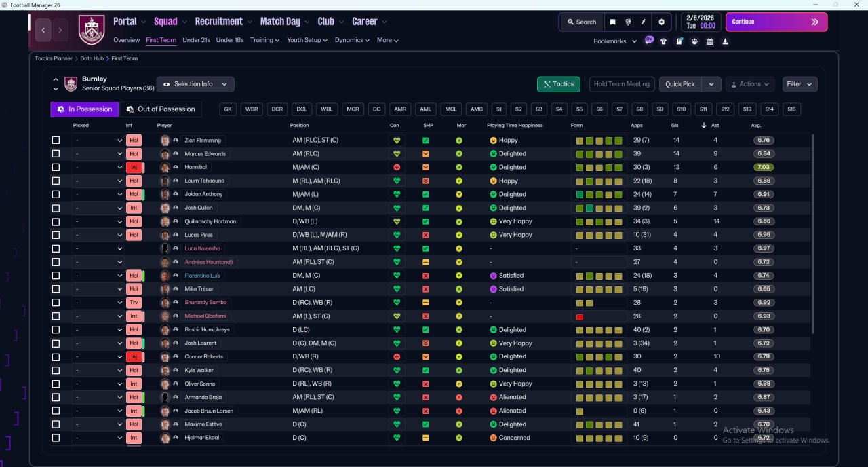Screen dimensions: 868x467
Task: Click the bookmark icon beside Search
Action: click(x=612, y=22)
